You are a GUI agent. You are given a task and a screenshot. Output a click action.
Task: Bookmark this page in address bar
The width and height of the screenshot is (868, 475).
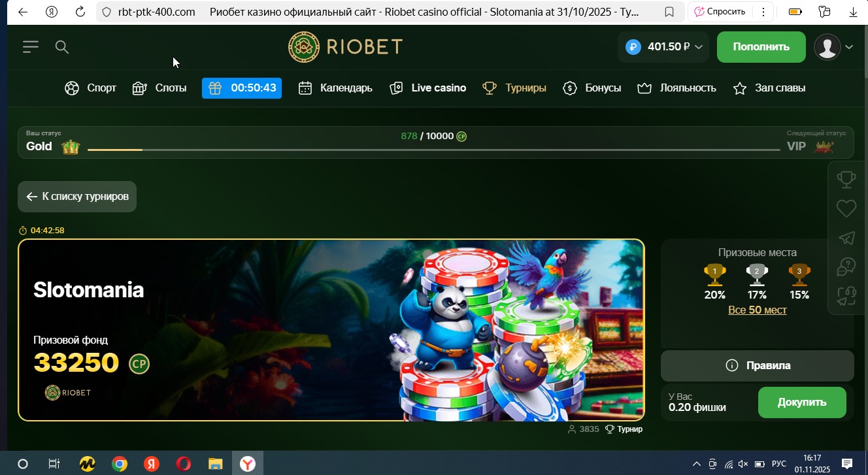coord(669,12)
